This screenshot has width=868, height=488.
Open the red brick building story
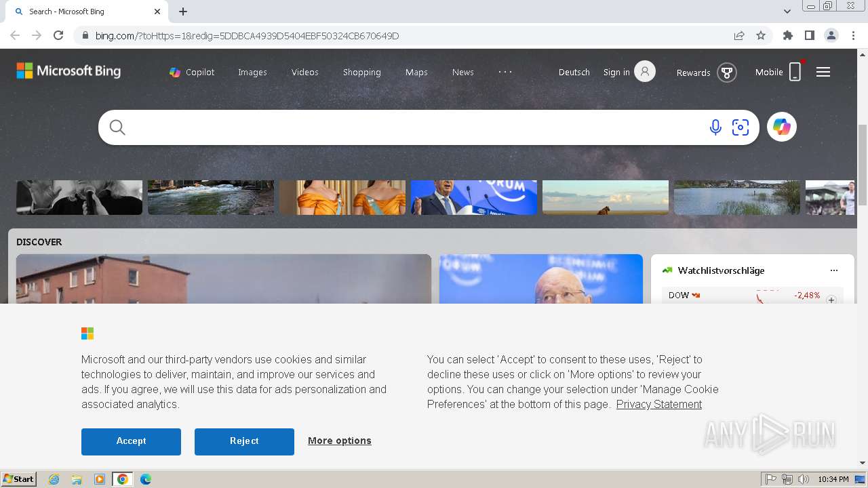(x=224, y=279)
